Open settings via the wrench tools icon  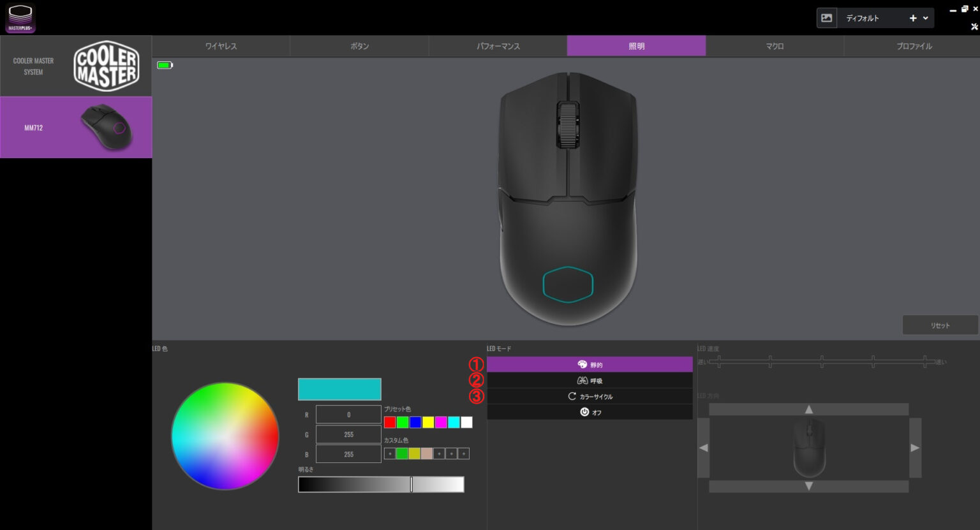click(974, 27)
